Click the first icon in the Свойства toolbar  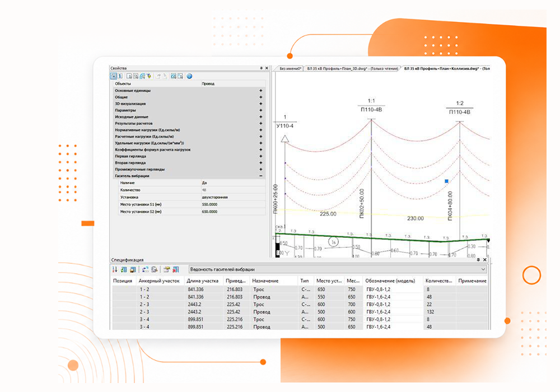tap(113, 76)
